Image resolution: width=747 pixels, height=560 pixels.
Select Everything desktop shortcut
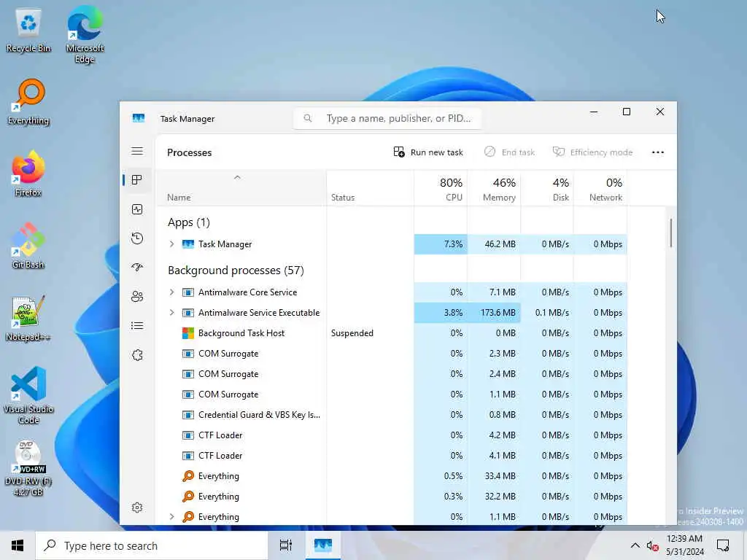click(28, 102)
